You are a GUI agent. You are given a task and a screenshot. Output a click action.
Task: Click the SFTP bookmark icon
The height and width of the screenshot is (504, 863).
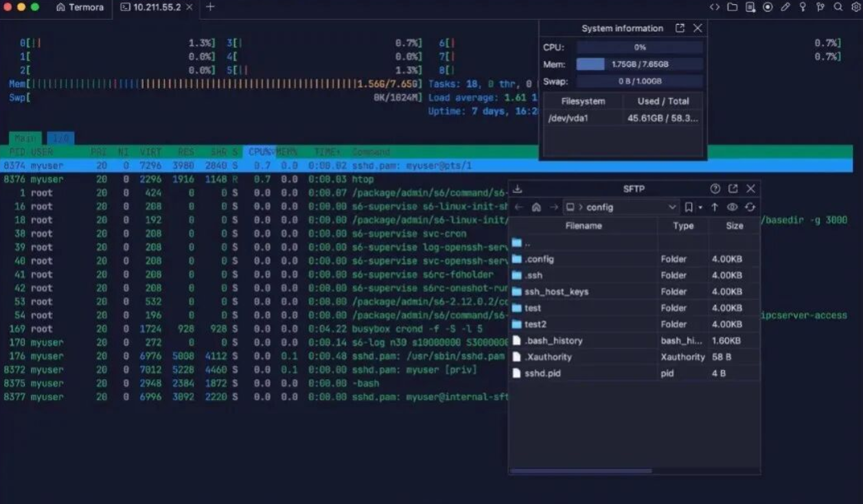click(x=689, y=207)
